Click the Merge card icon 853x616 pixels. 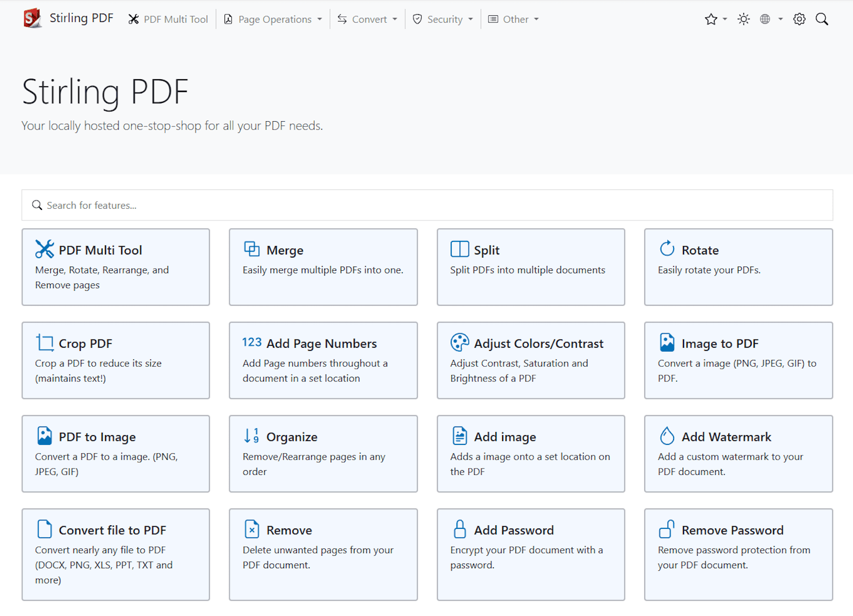252,249
